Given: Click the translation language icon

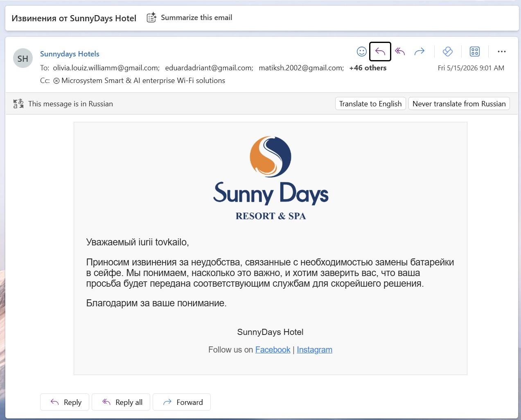Looking at the screenshot, I should click(18, 103).
